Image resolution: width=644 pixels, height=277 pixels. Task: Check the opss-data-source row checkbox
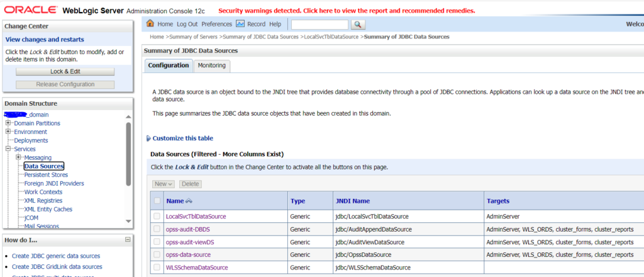point(157,255)
